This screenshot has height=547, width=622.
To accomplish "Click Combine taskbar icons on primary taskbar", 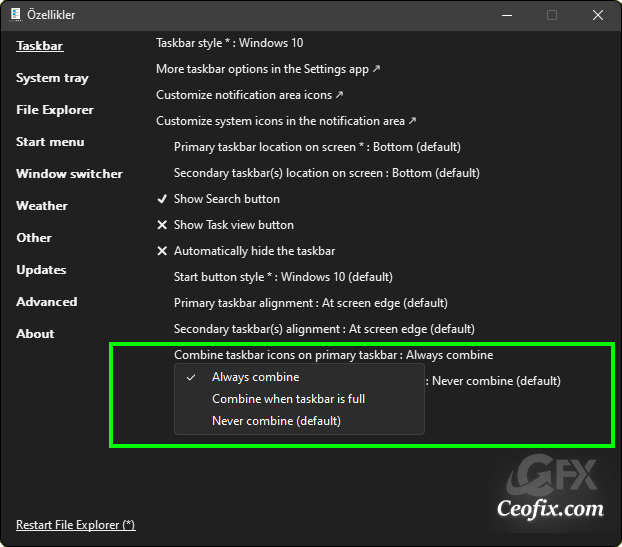I will tap(334, 355).
